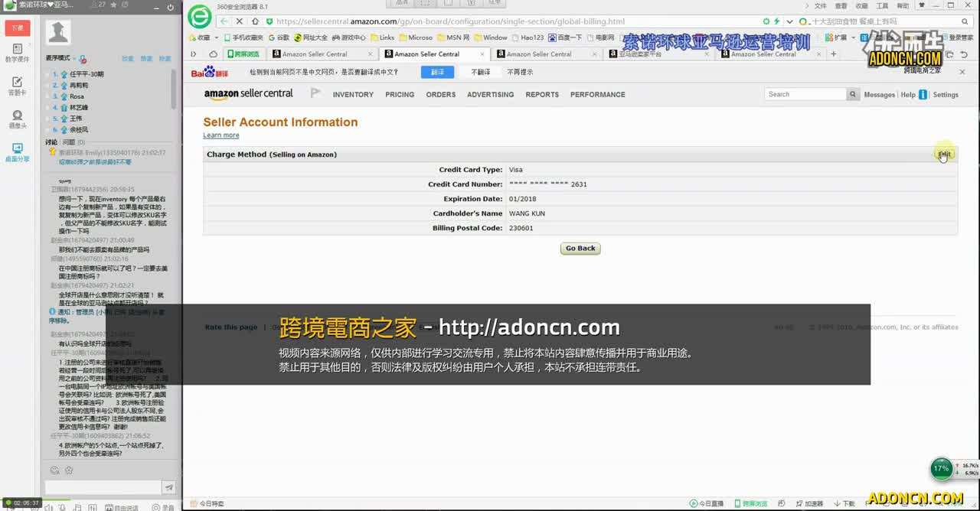The width and height of the screenshot is (980, 511).
Task: Send the chat message with paper-plane icon
Action: [169, 487]
